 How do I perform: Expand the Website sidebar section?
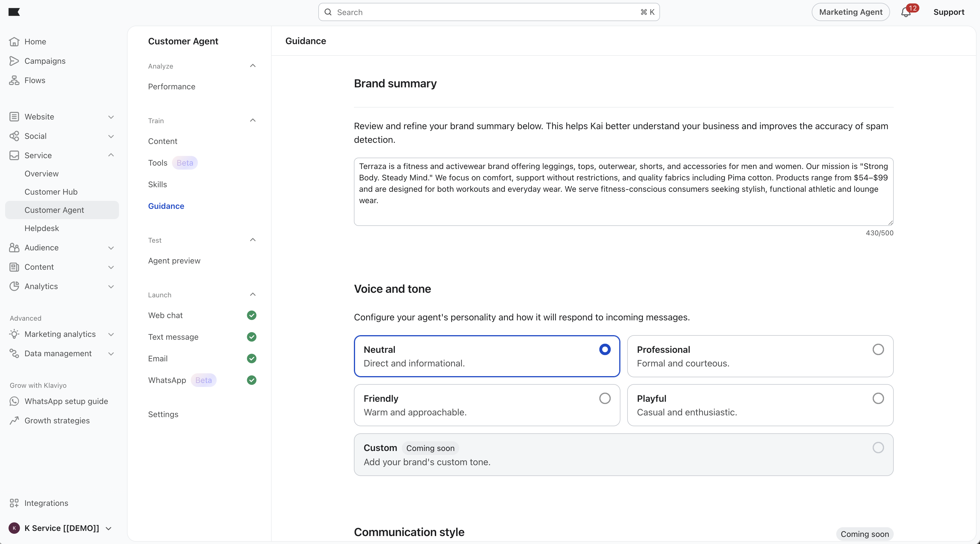pos(111,117)
